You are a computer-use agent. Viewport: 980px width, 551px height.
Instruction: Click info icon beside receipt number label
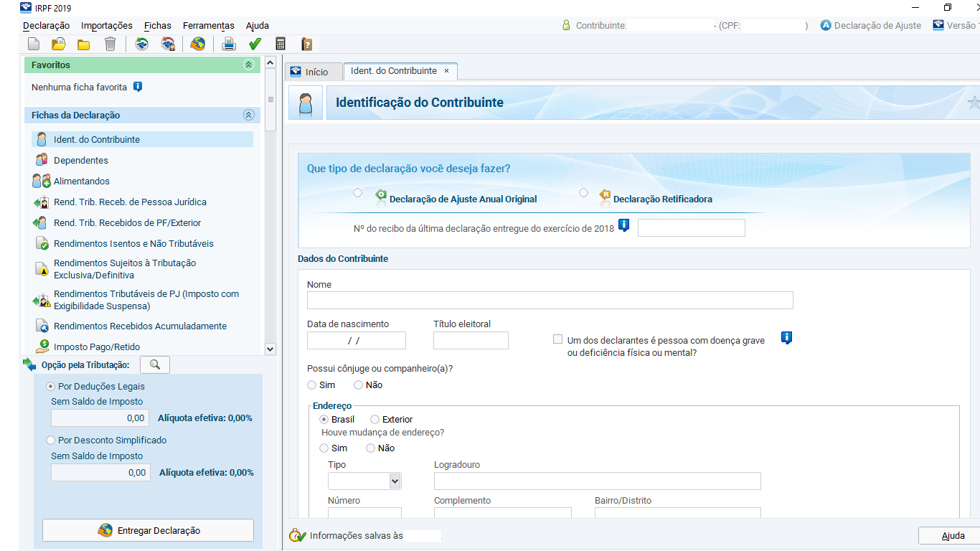coord(623,225)
